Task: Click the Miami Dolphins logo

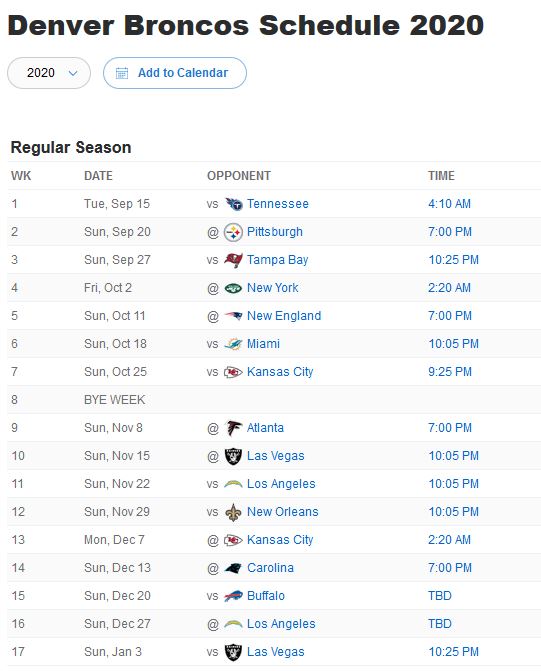Action: [233, 344]
